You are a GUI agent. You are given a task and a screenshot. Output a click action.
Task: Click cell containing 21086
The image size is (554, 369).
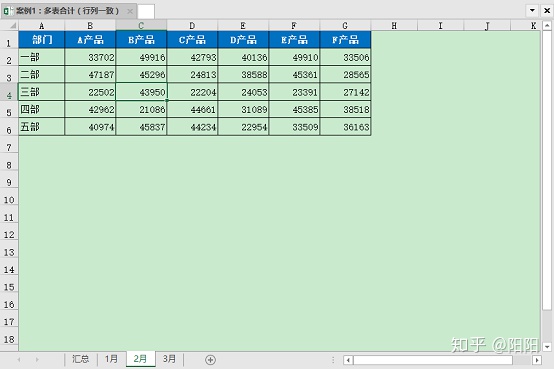141,109
